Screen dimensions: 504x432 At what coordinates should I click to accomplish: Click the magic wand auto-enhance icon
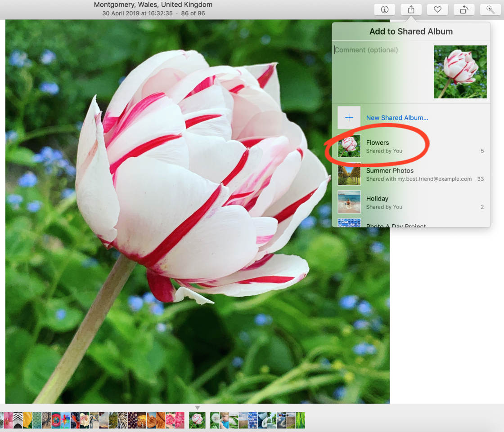tap(490, 9)
